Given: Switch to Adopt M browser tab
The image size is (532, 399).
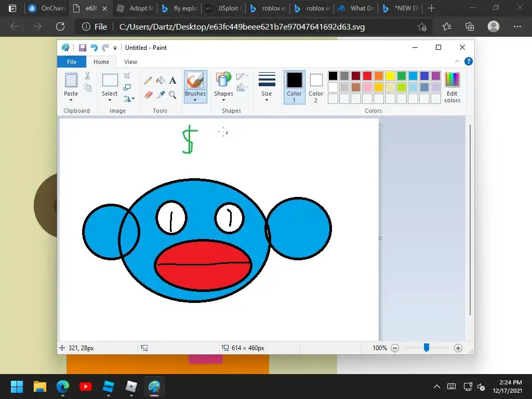Looking at the screenshot, I should (135, 8).
